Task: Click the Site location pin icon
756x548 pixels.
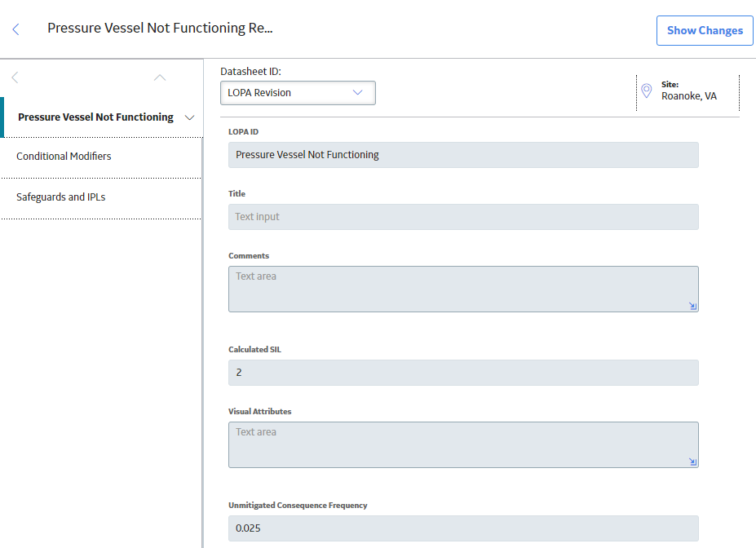Action: (647, 91)
